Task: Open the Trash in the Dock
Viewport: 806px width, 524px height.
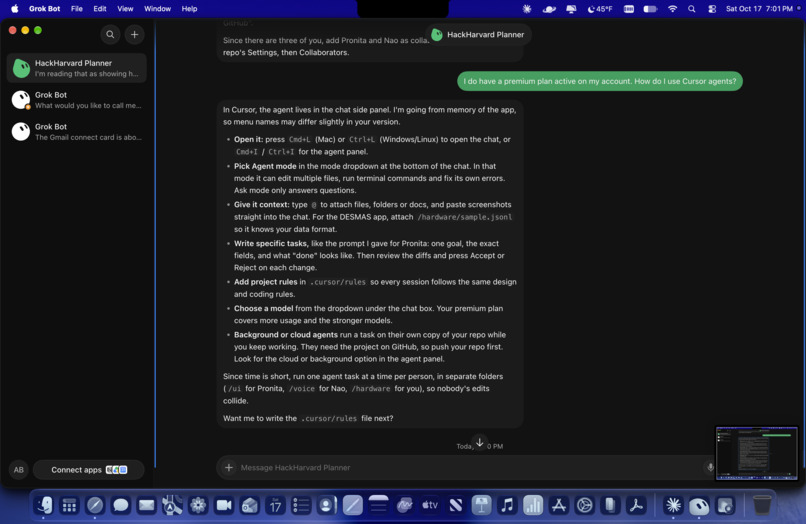Action: (762, 505)
